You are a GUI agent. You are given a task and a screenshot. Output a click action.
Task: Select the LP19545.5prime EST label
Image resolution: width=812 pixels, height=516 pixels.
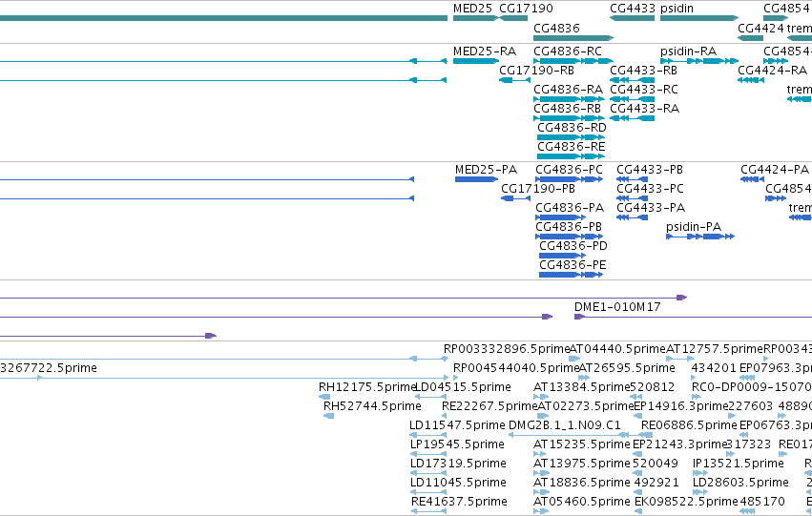click(457, 445)
